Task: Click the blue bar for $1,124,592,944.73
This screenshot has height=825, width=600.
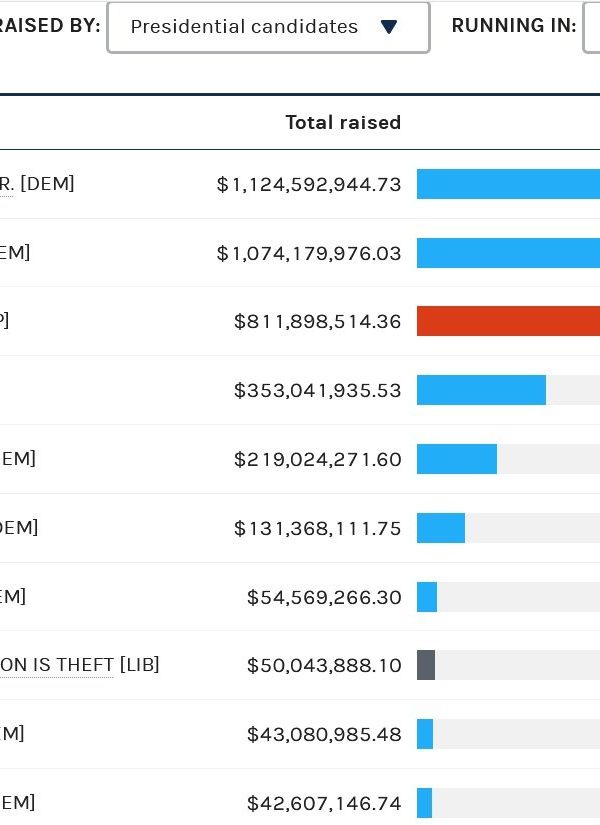Action: tap(508, 184)
